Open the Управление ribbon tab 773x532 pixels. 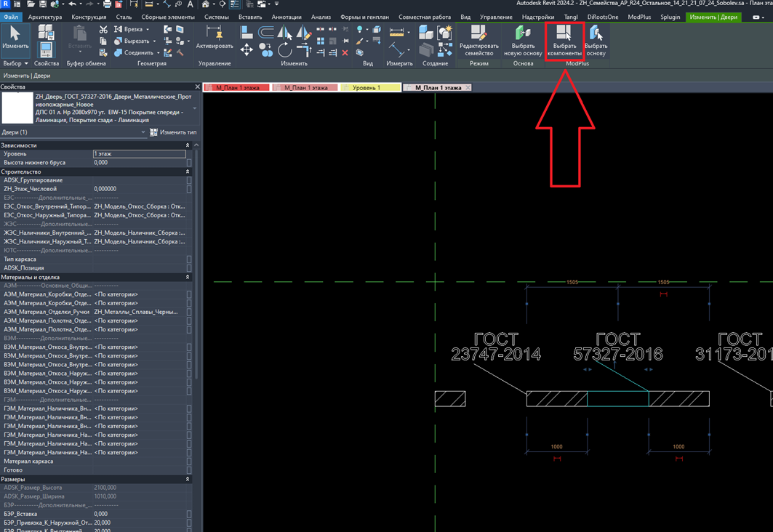coord(496,17)
